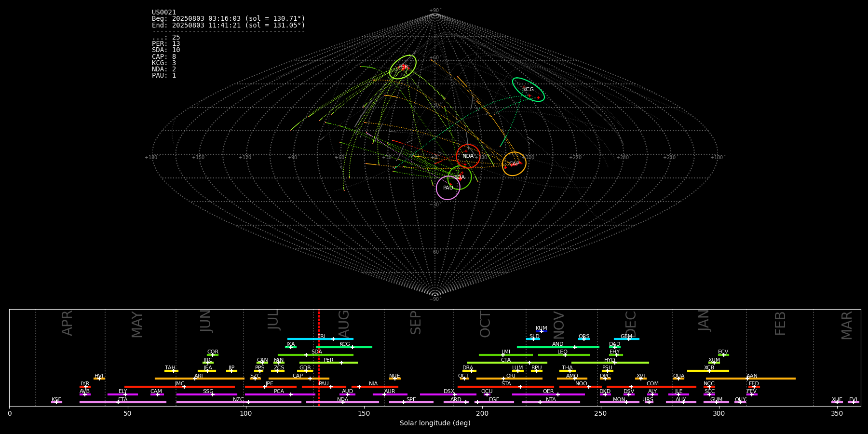Click the 'PER: 13' legend entry
This screenshot has height=434, width=868.
(x=166, y=44)
